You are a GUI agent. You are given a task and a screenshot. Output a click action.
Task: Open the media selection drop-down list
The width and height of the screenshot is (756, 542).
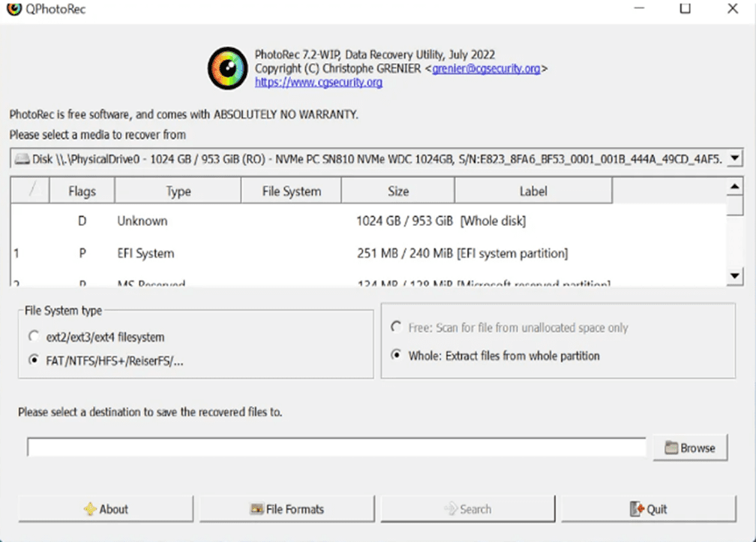[x=736, y=158]
